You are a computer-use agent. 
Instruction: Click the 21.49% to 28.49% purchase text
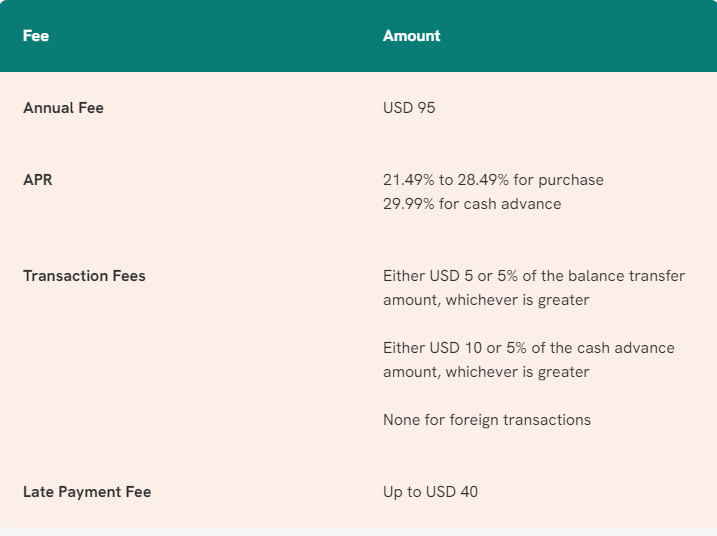493,180
